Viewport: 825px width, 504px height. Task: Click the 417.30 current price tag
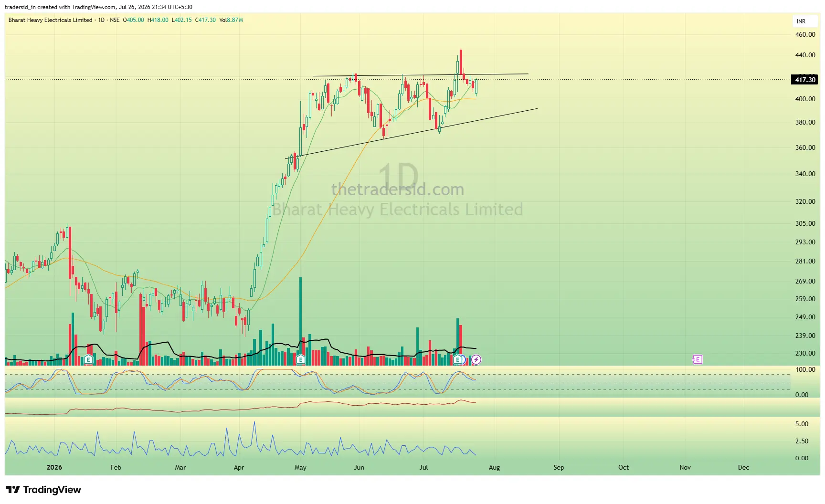pos(805,80)
